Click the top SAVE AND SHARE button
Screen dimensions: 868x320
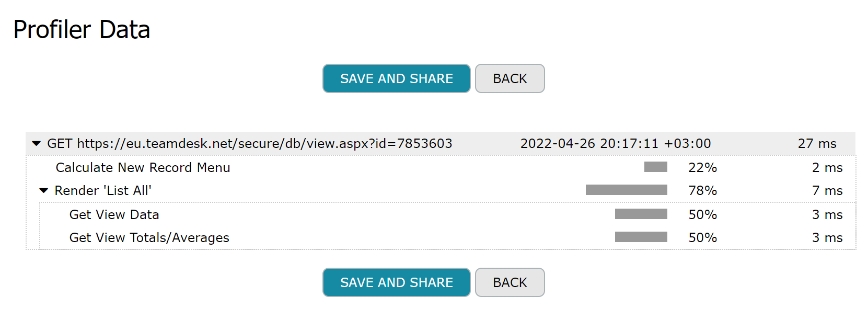(x=396, y=78)
